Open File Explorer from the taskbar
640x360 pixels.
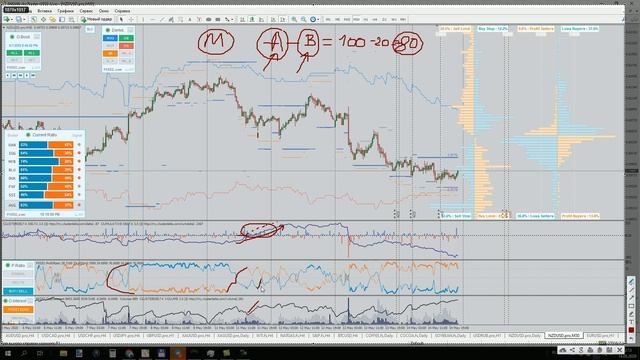point(63,353)
